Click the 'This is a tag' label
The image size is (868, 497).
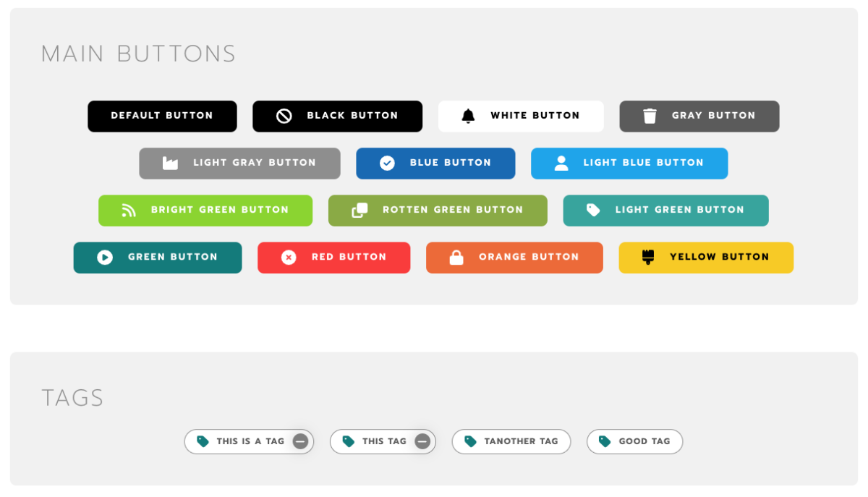coord(250,441)
